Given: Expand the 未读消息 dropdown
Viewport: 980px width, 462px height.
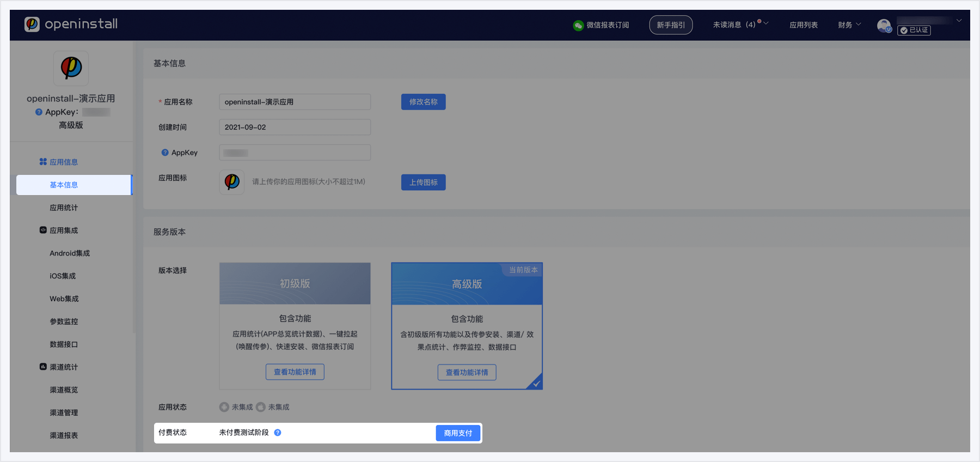Looking at the screenshot, I should pyautogui.click(x=766, y=23).
